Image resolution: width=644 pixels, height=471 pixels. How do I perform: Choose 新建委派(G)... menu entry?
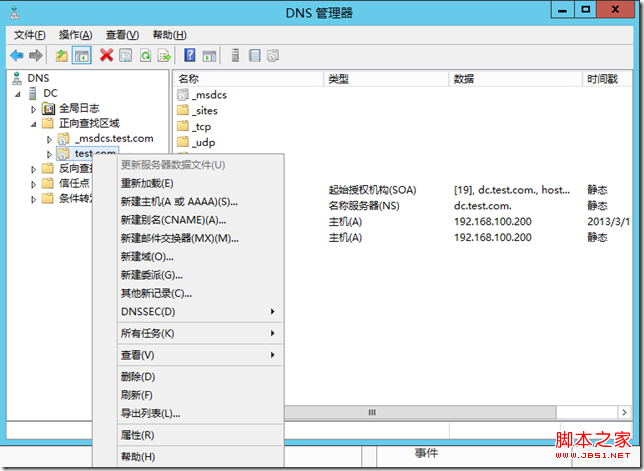point(200,275)
